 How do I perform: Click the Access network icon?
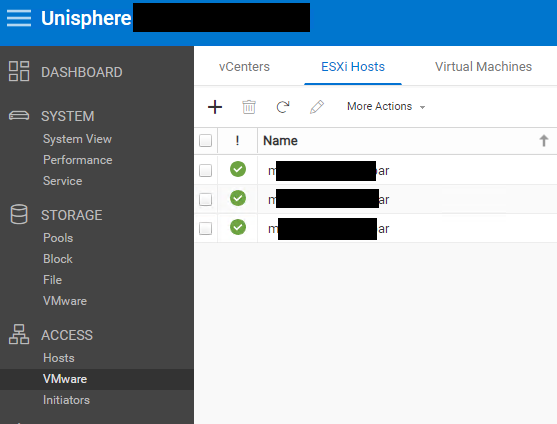click(x=19, y=334)
